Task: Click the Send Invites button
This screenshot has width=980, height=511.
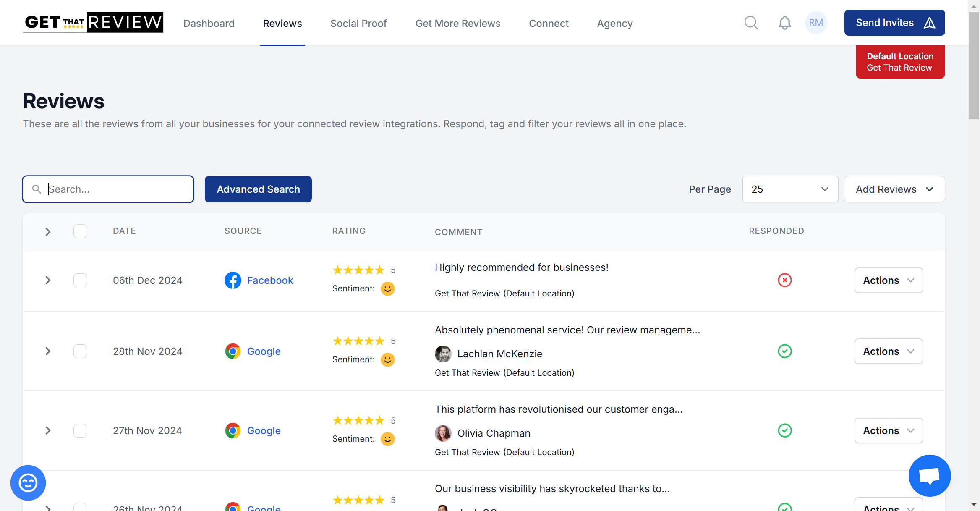Action: click(894, 23)
